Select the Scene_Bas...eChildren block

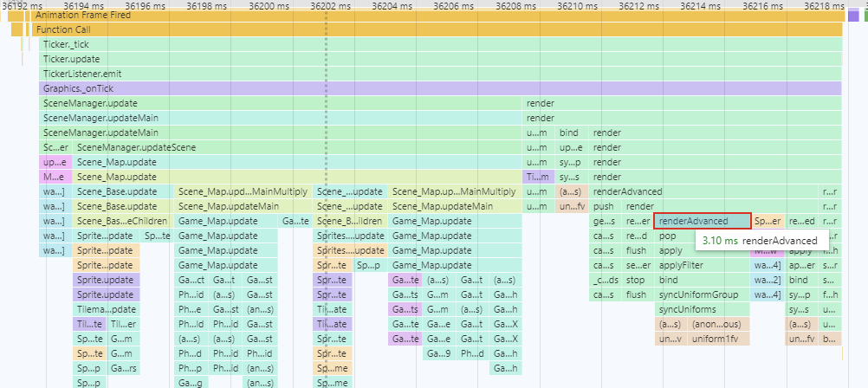pyautogui.click(x=124, y=221)
